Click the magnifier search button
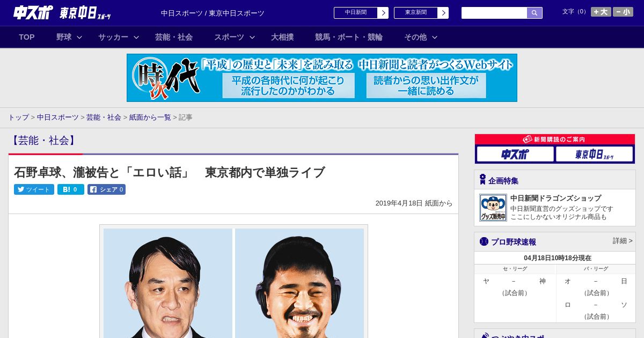The width and height of the screenshot is (644, 338). (x=535, y=13)
